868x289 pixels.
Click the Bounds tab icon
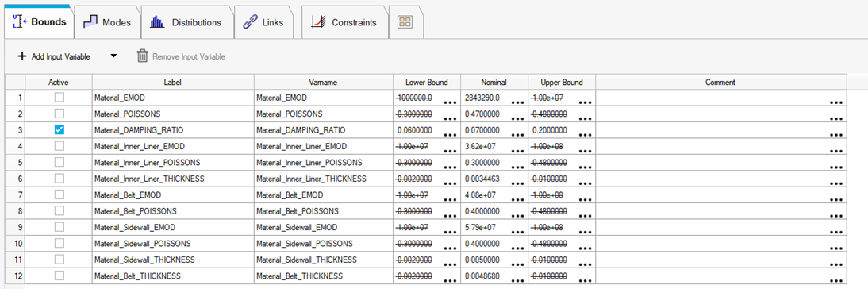pyautogui.click(x=20, y=22)
